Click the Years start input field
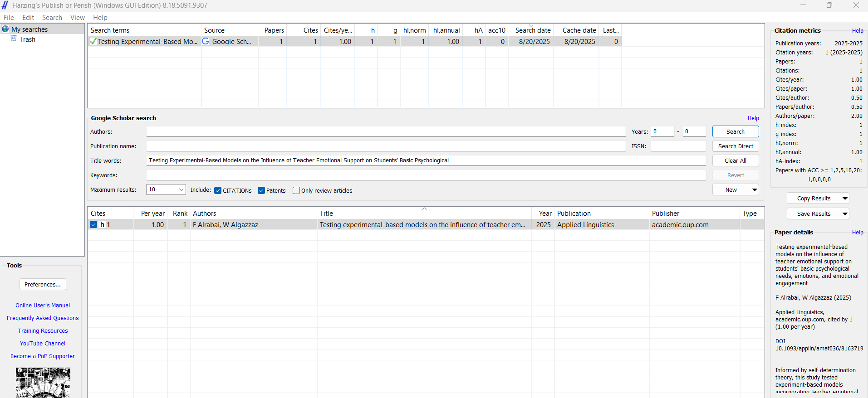 662,131
